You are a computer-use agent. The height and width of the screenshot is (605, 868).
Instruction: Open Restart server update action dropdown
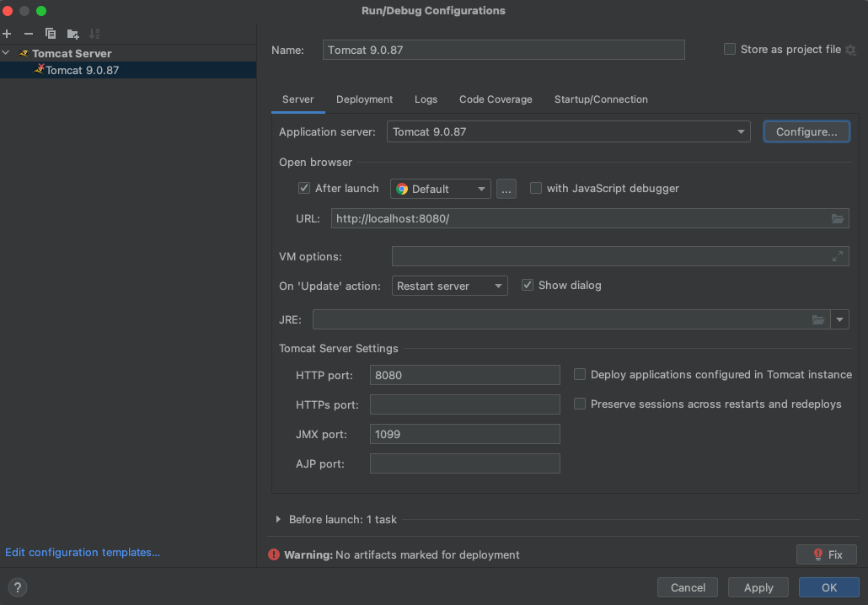pyautogui.click(x=449, y=286)
